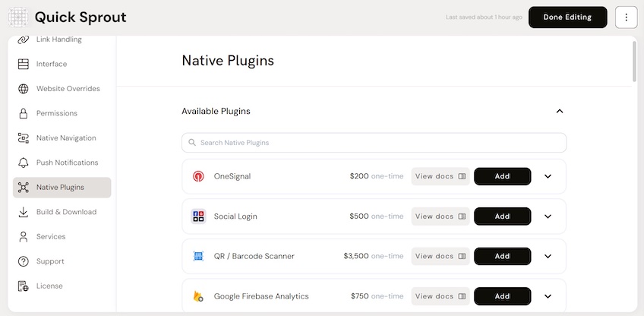Screen dimensions: 644x316
Task: Click the $200 one-time price
Action: [x=377, y=176]
